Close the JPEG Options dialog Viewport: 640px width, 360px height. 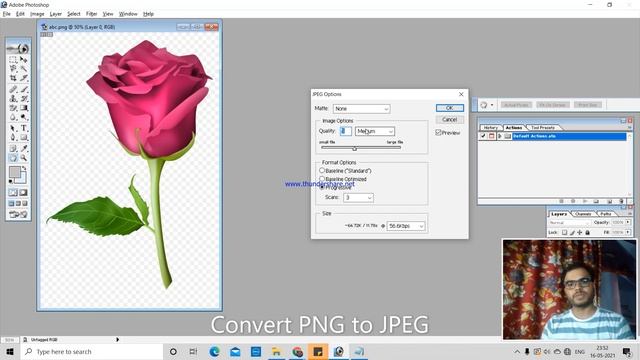click(x=461, y=94)
